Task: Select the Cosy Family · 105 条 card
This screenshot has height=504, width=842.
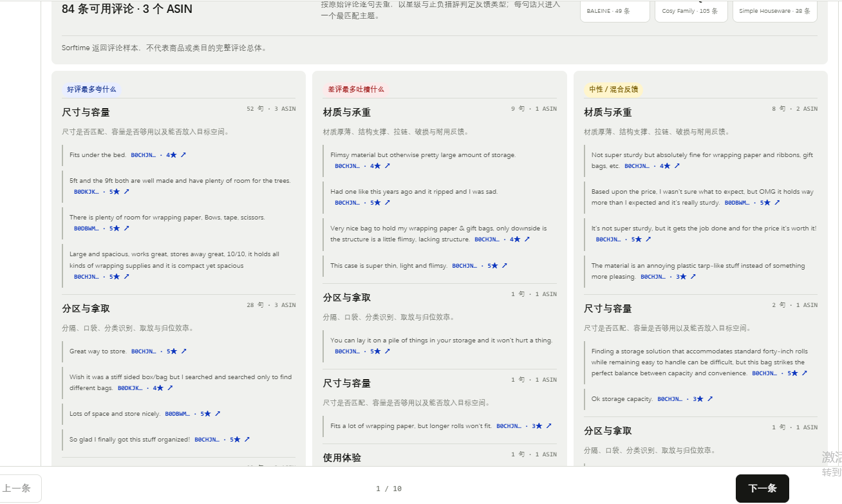Action: pyautogui.click(x=691, y=11)
